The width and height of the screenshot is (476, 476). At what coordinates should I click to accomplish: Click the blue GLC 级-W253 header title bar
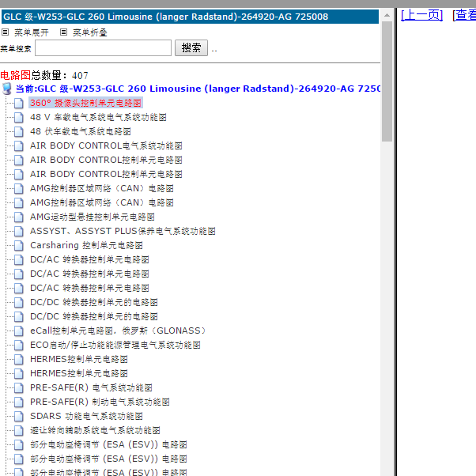[190, 17]
